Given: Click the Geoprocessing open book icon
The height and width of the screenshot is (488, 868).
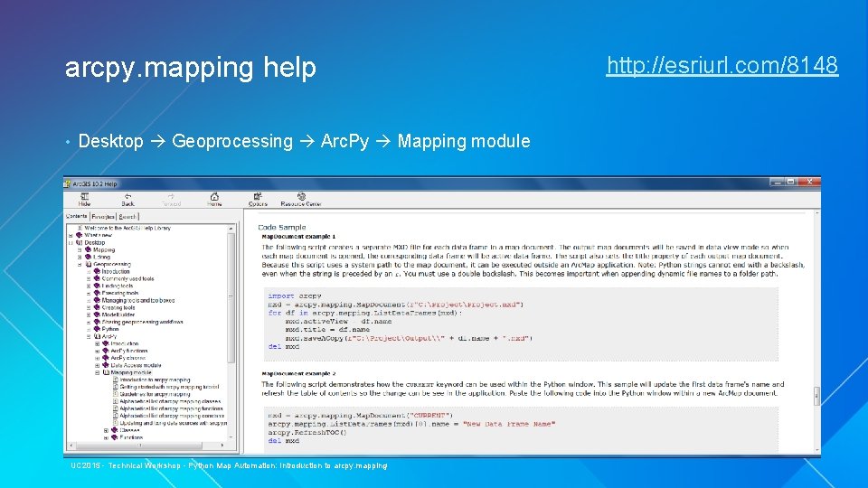Looking at the screenshot, I should (88, 264).
